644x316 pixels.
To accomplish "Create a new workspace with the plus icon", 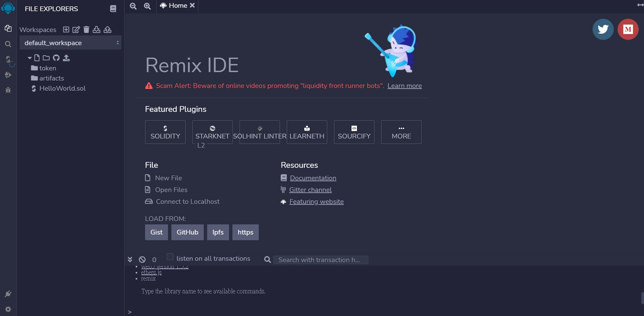I will pos(66,30).
